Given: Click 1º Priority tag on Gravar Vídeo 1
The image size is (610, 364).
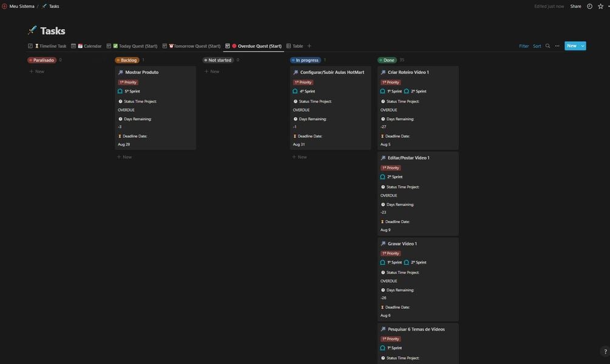Looking at the screenshot, I should click(391, 254).
